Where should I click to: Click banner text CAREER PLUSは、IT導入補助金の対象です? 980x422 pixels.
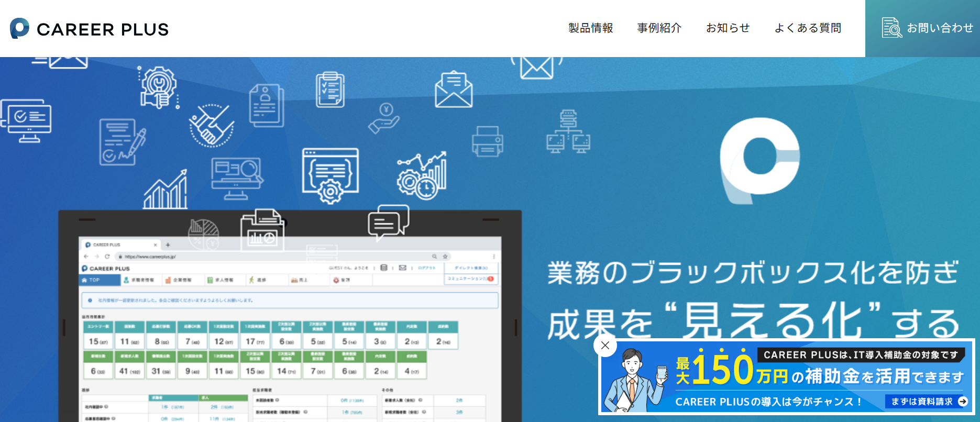[x=861, y=355]
